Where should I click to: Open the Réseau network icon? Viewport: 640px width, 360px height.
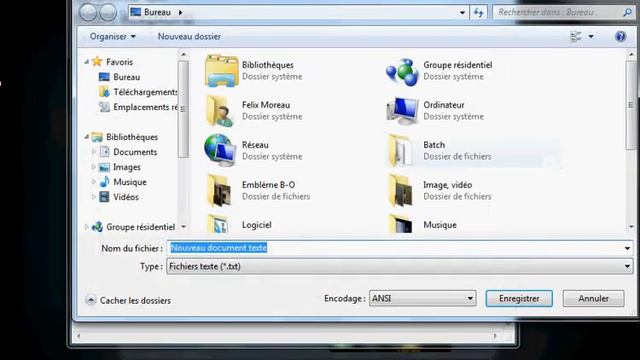[x=220, y=150]
